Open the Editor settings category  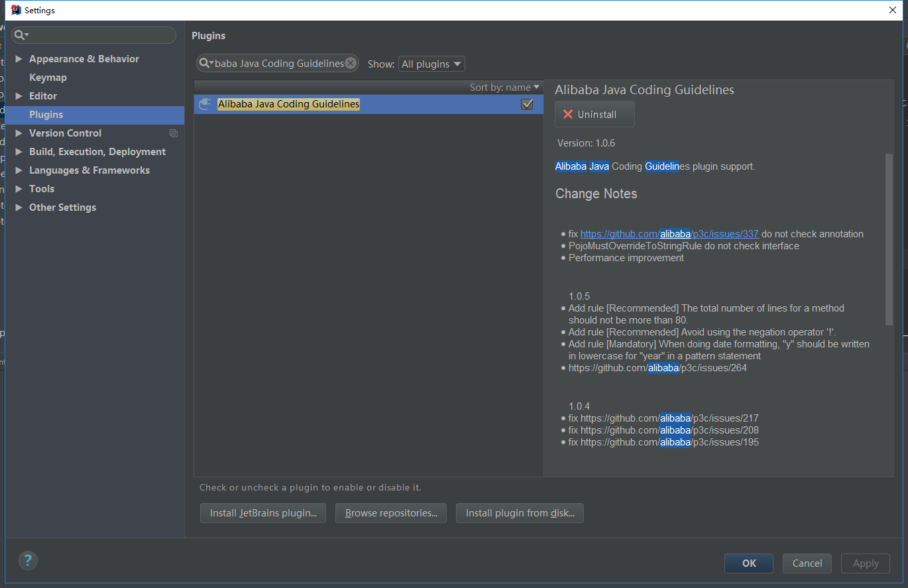click(x=43, y=96)
